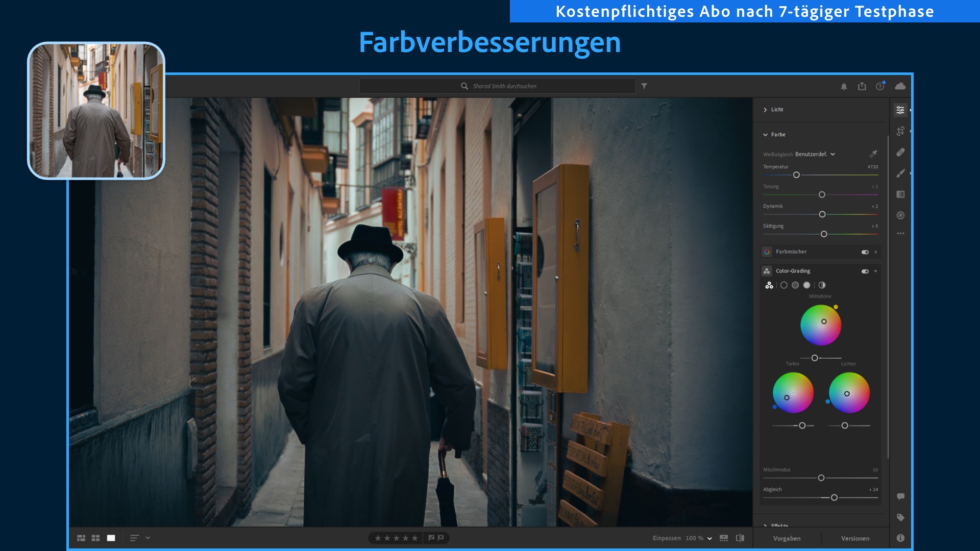
Task: Click the search filter funnel icon
Action: 644,86
